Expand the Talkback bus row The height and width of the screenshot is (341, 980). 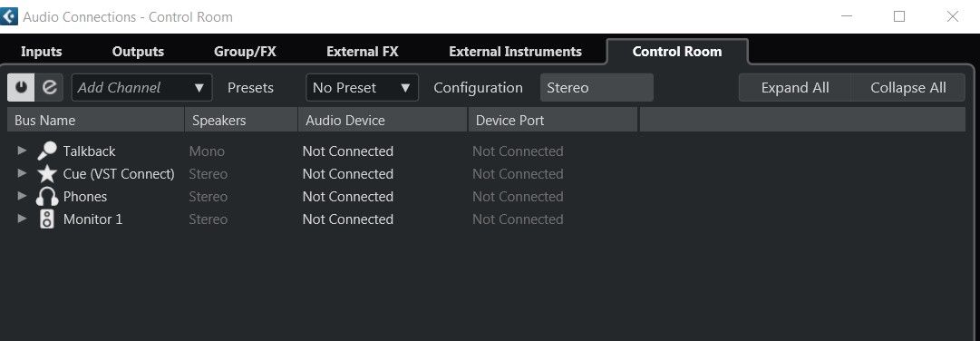pos(22,151)
